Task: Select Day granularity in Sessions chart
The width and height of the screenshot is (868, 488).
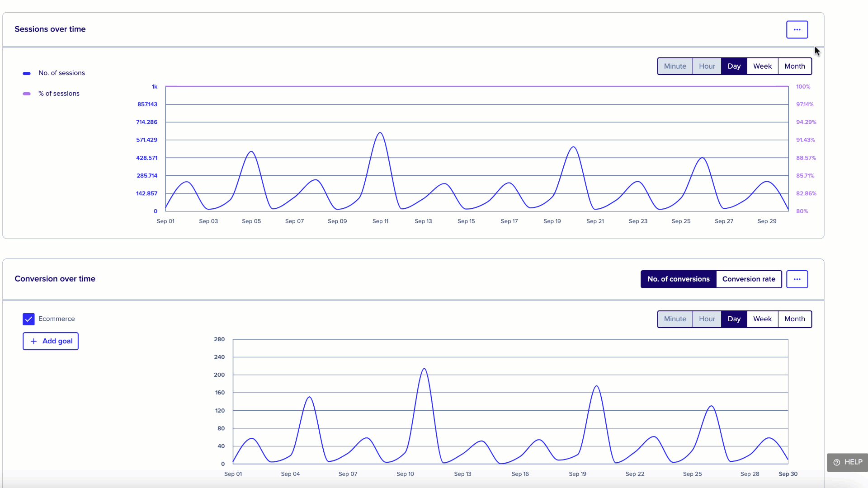Action: (x=734, y=66)
